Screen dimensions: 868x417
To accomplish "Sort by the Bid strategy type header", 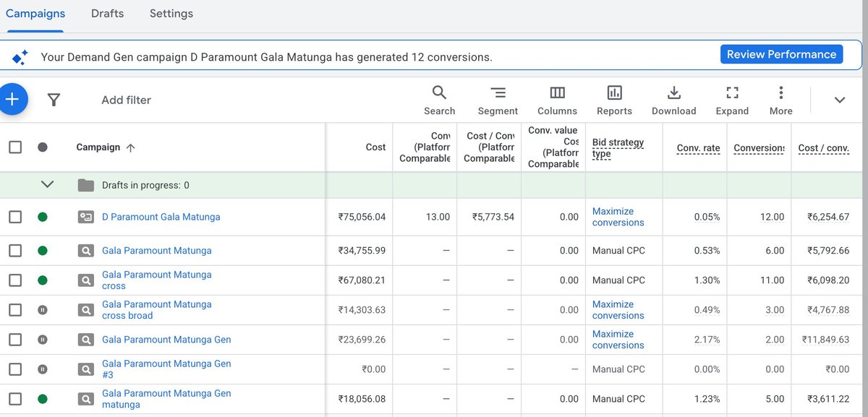I will tap(618, 148).
